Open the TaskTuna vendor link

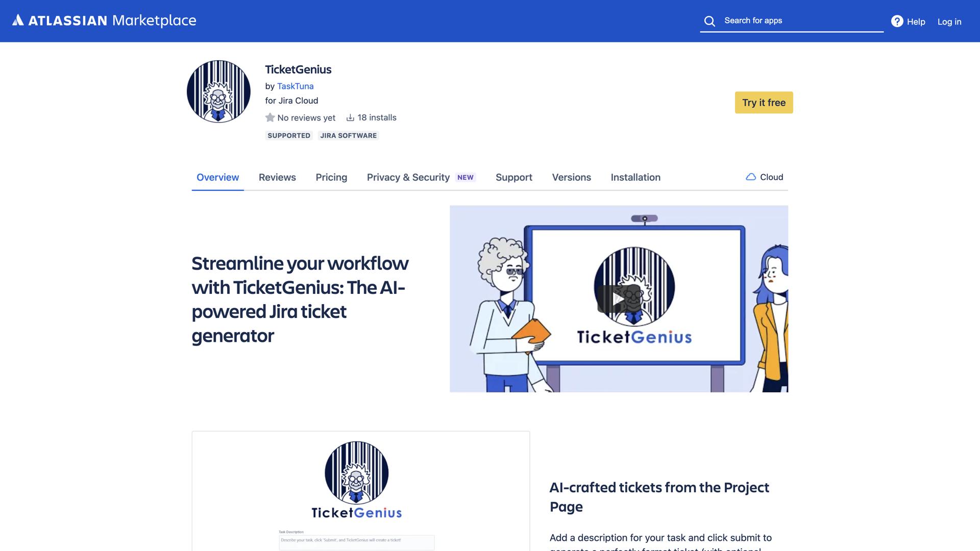click(x=295, y=86)
